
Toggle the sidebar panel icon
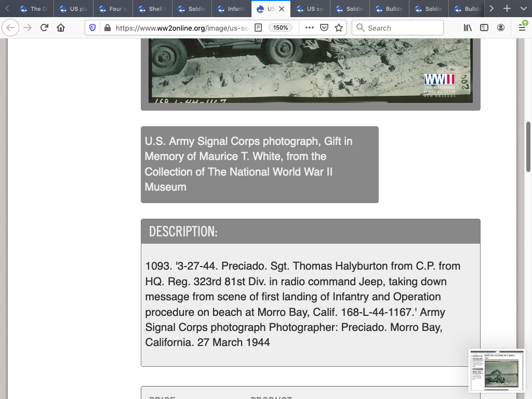click(x=484, y=28)
